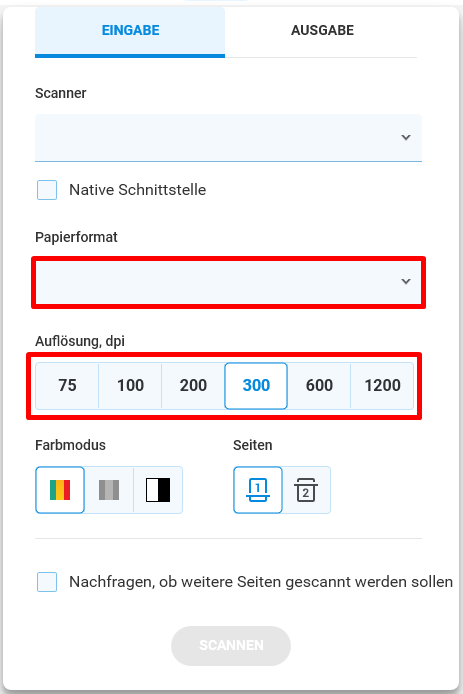Set resolution to 100 dpi
This screenshot has height=694, width=463.
130,386
